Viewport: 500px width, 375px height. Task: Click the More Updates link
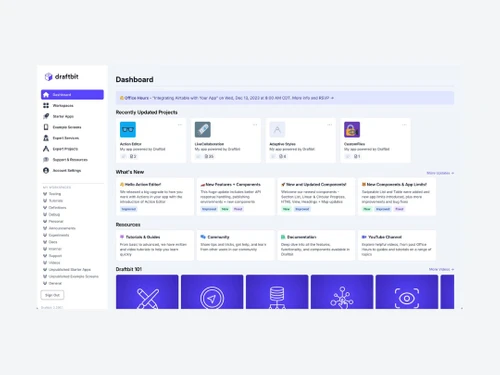pyautogui.click(x=440, y=173)
